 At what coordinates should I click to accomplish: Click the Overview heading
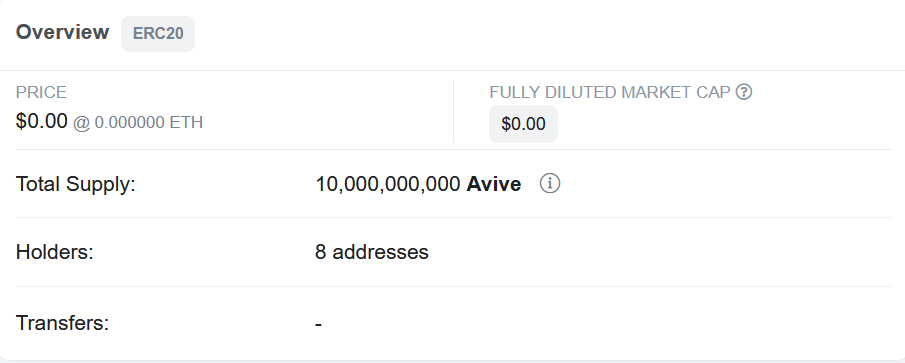[62, 32]
